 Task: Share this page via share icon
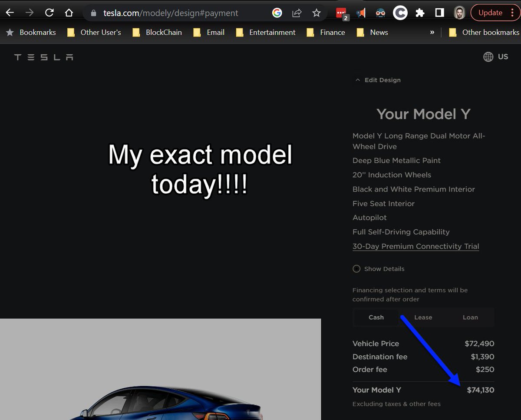(x=297, y=13)
